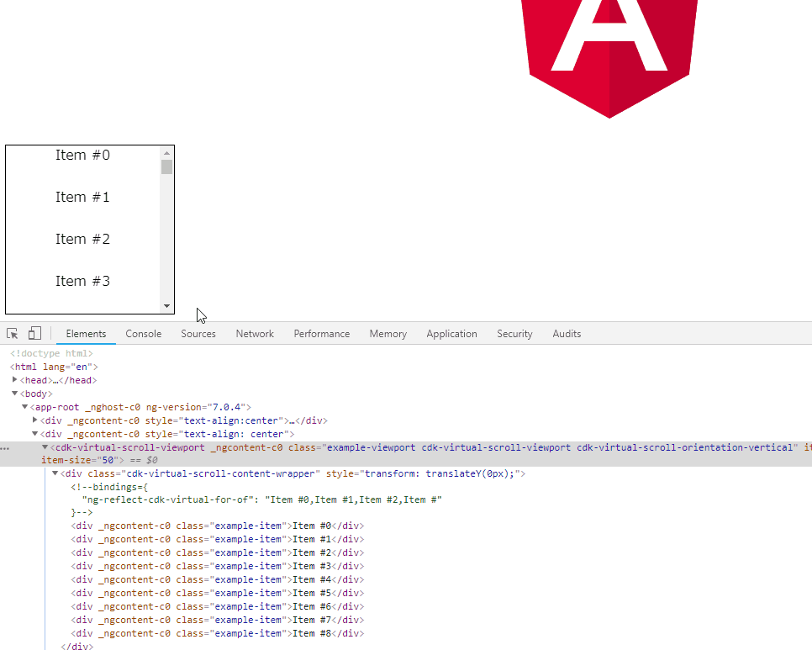Open the Sources tab
Image resolution: width=812 pixels, height=650 pixels.
click(198, 334)
